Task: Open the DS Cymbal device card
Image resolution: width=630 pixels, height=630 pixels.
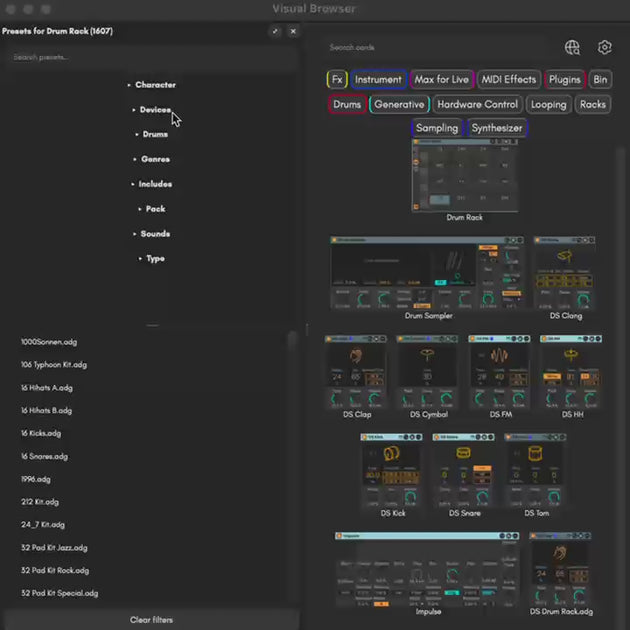Action: click(428, 377)
